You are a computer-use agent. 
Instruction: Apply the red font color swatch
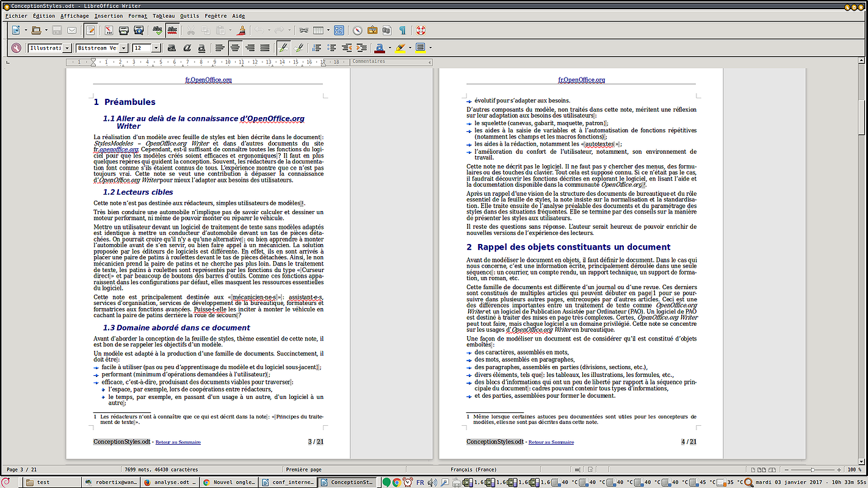[x=380, y=48]
